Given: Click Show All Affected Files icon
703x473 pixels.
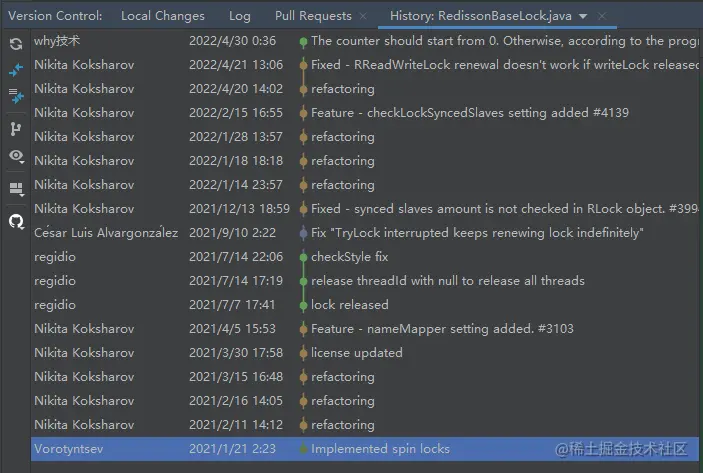Looking at the screenshot, I should coord(16,95).
